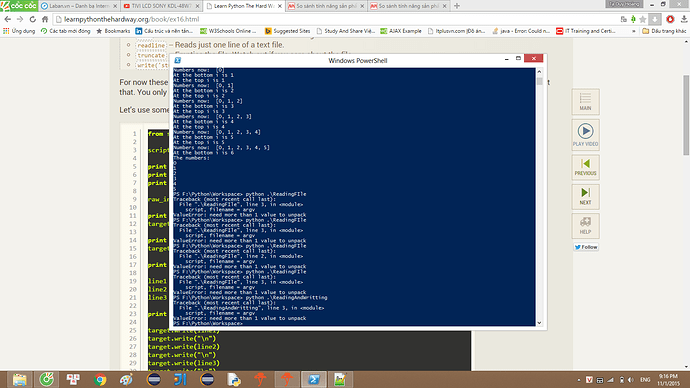Click the address bar URL field
690x388 pixels.
[x=334, y=19]
